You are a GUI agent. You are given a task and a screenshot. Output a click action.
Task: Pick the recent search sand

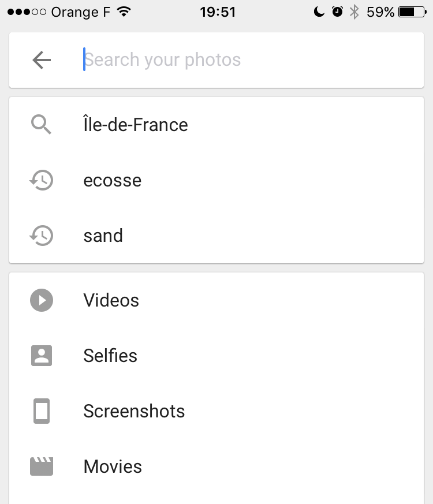[x=103, y=236]
